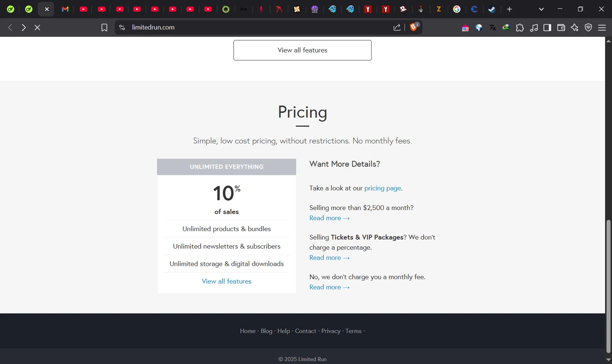Open the pricing page link
The height and width of the screenshot is (364, 612).
[382, 188]
